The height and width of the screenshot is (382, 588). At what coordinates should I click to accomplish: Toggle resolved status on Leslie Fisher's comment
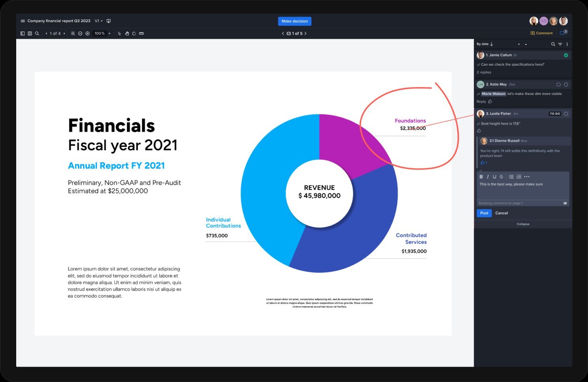pos(566,114)
